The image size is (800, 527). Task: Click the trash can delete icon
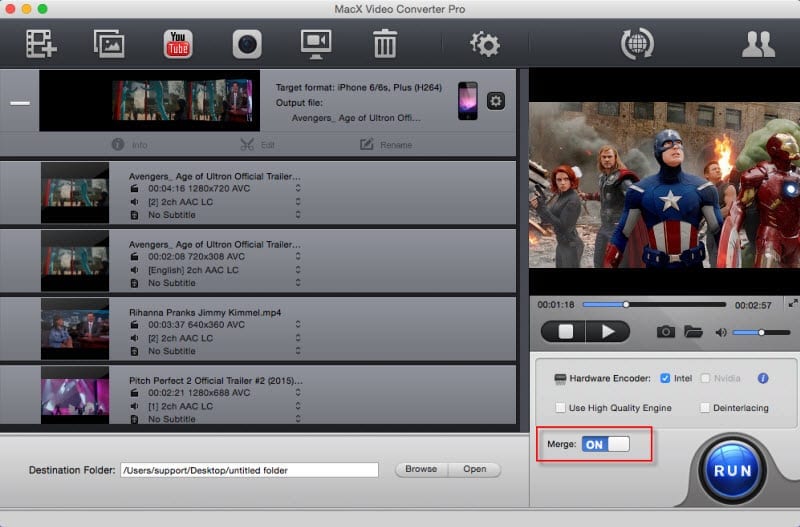[x=385, y=43]
